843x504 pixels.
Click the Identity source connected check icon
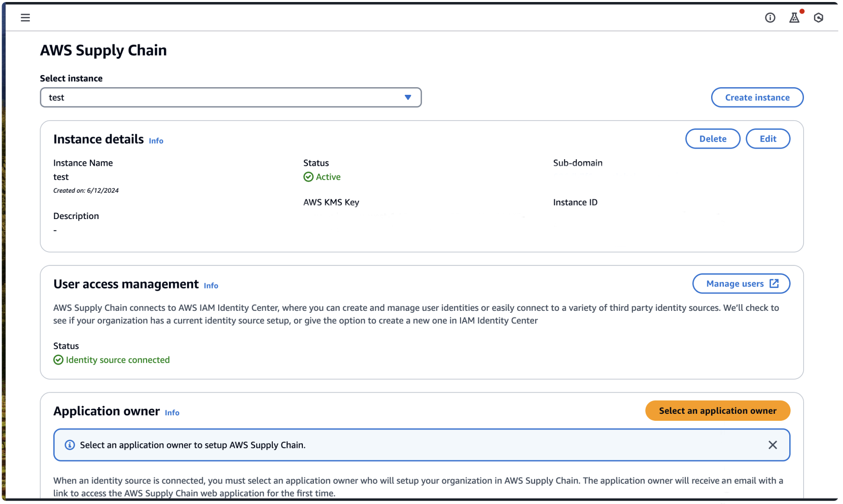58,359
